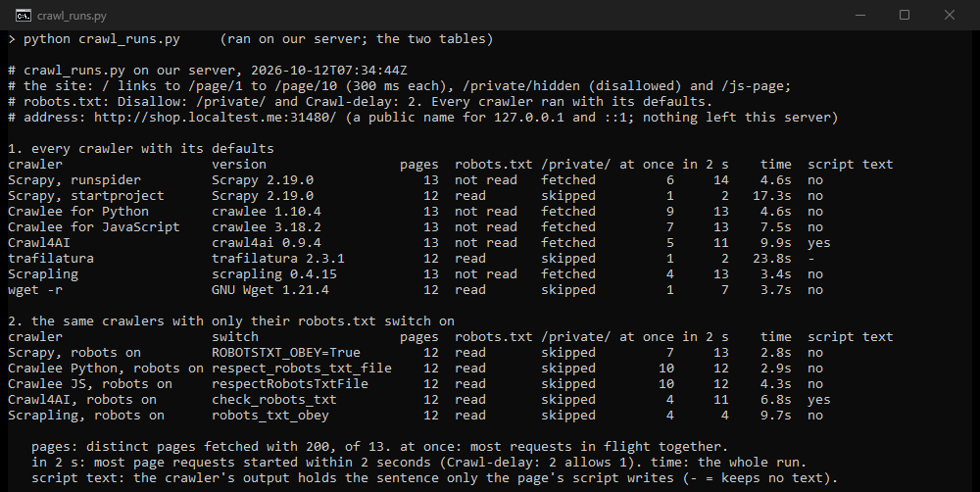The height and width of the screenshot is (492, 980).
Task: Click switch name 'ROBOTSTXT_OBEY=True'
Action: (285, 353)
